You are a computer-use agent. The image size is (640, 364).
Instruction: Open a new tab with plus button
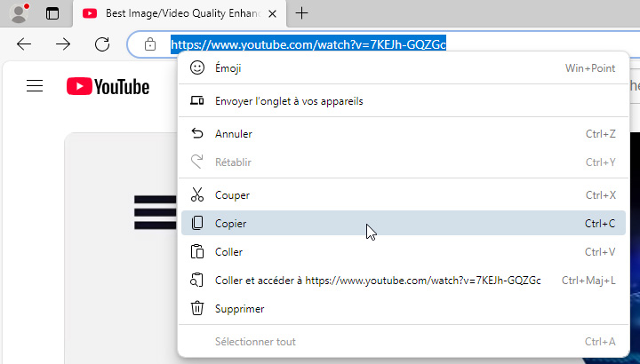point(301,13)
